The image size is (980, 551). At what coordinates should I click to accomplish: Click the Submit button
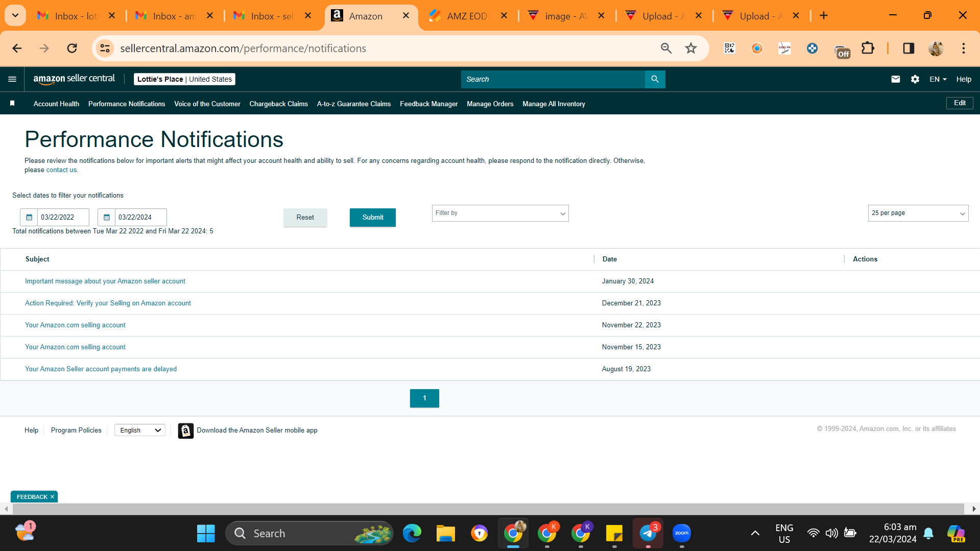click(372, 218)
